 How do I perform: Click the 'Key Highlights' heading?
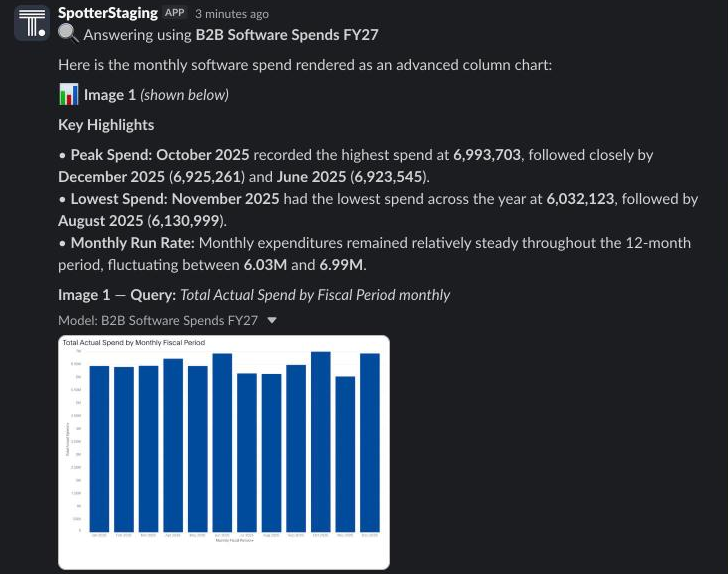click(106, 124)
